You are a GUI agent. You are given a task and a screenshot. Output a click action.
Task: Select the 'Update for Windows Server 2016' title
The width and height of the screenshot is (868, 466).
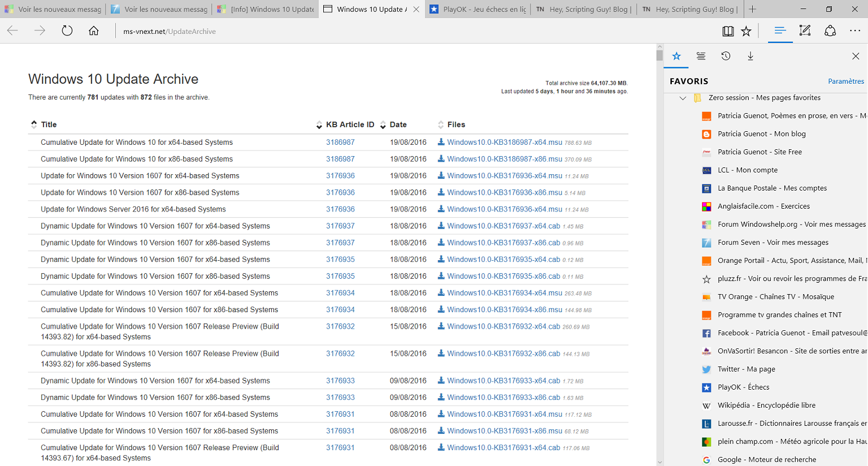(133, 209)
